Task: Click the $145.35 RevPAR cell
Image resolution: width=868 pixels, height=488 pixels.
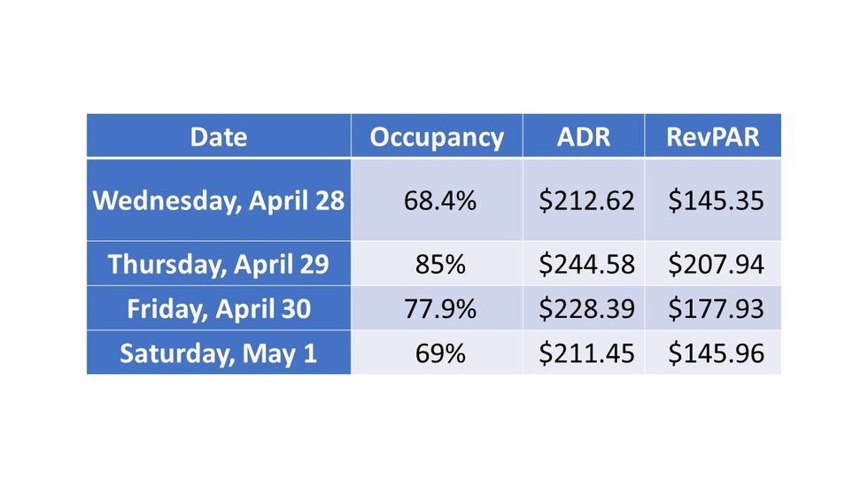Action: pos(716,200)
